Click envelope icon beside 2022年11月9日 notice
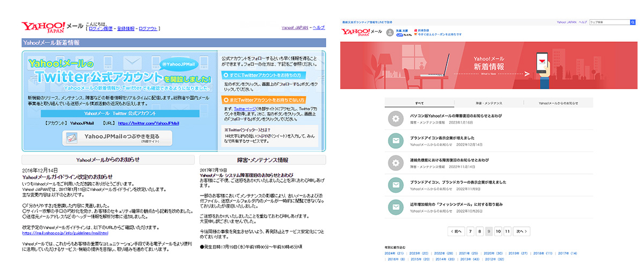 pyautogui.click(x=396, y=185)
